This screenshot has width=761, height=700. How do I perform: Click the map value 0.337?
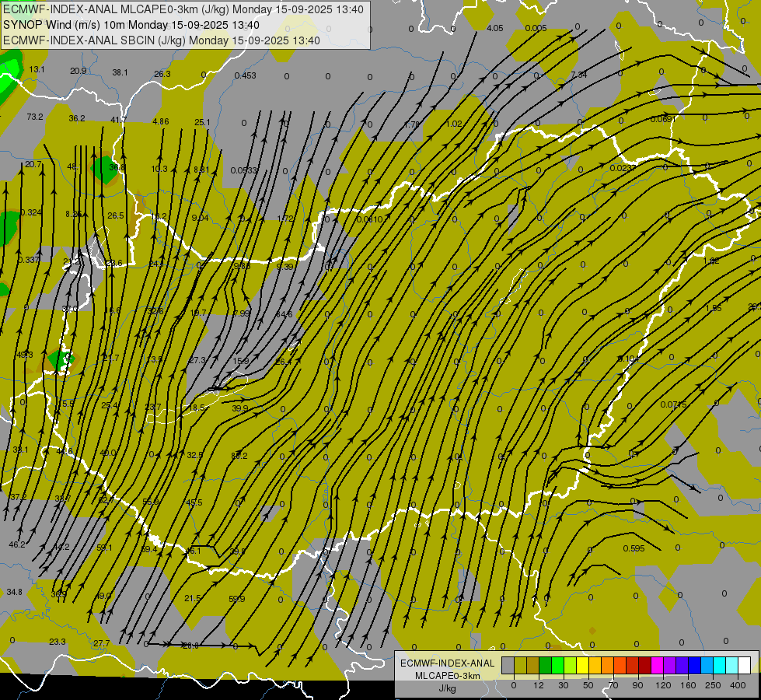28,260
